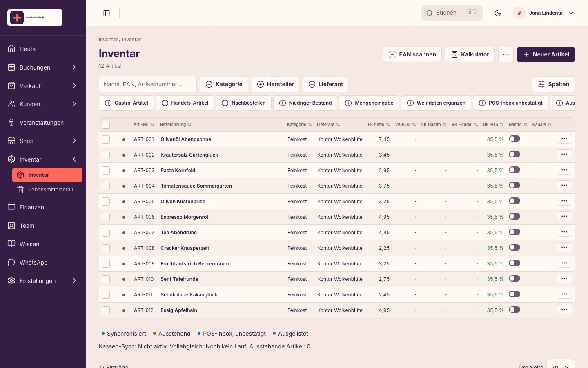The height and width of the screenshot is (368, 588).
Task: Check the box for ART-005 Oliven Küstenbrise
Action: click(x=106, y=202)
